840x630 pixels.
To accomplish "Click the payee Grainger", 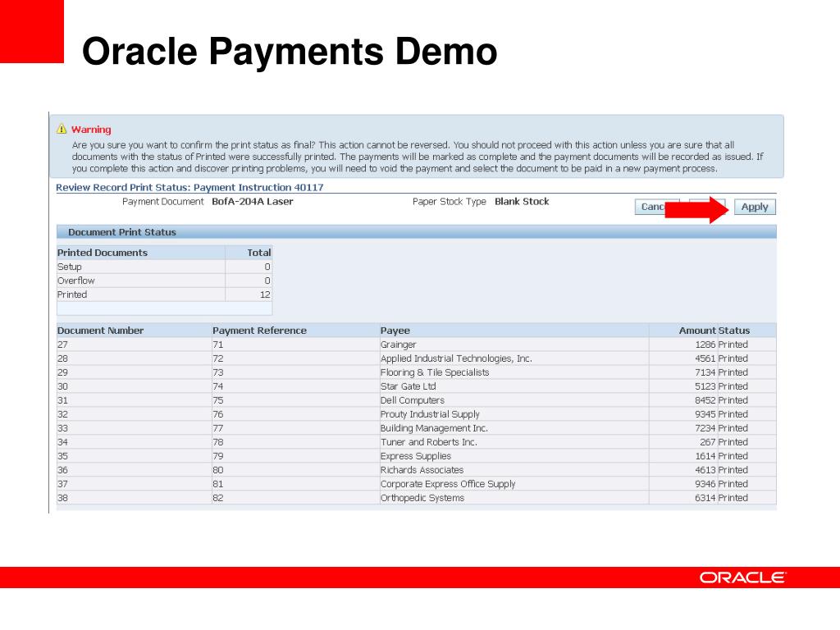I will click(398, 345).
